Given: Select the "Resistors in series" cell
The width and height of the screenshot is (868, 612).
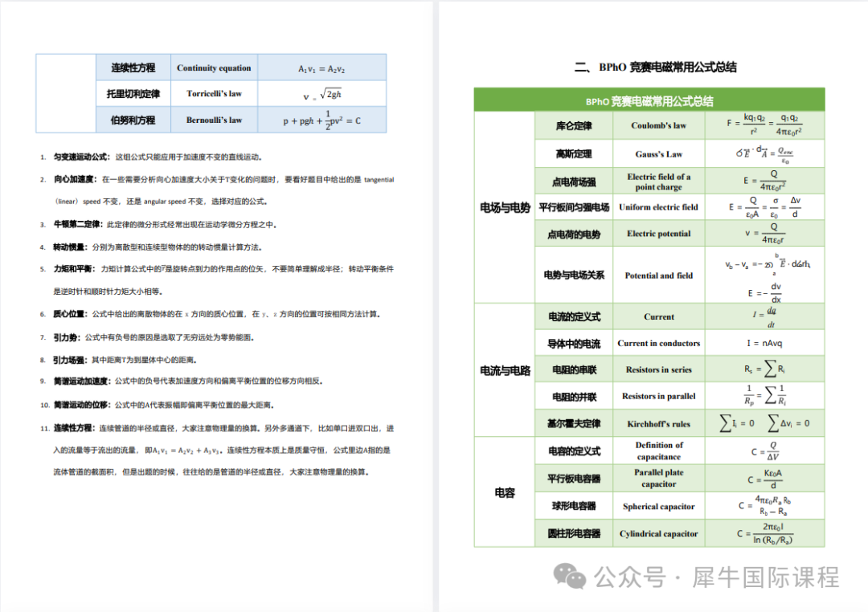Looking at the screenshot, I should coord(659,369).
